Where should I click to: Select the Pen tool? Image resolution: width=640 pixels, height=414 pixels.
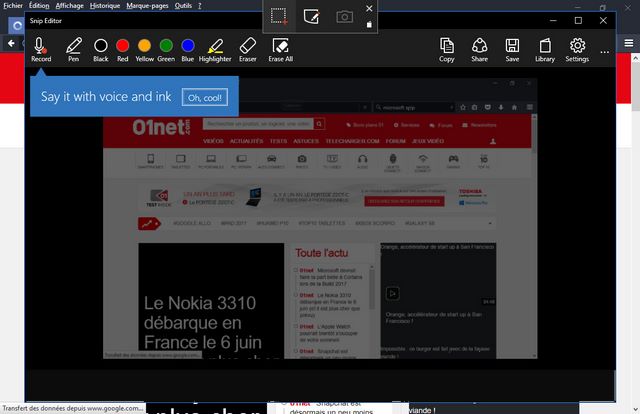click(73, 48)
